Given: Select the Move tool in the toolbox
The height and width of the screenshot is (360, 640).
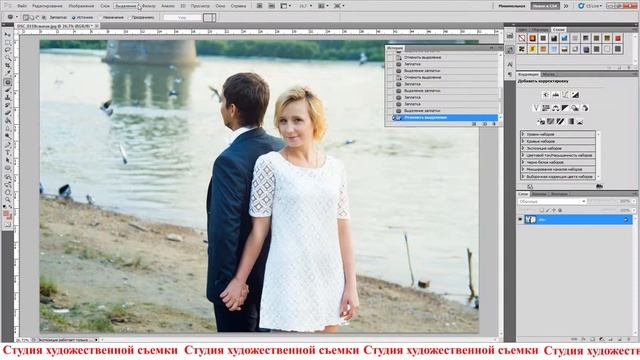Looking at the screenshot, I should [8, 35].
